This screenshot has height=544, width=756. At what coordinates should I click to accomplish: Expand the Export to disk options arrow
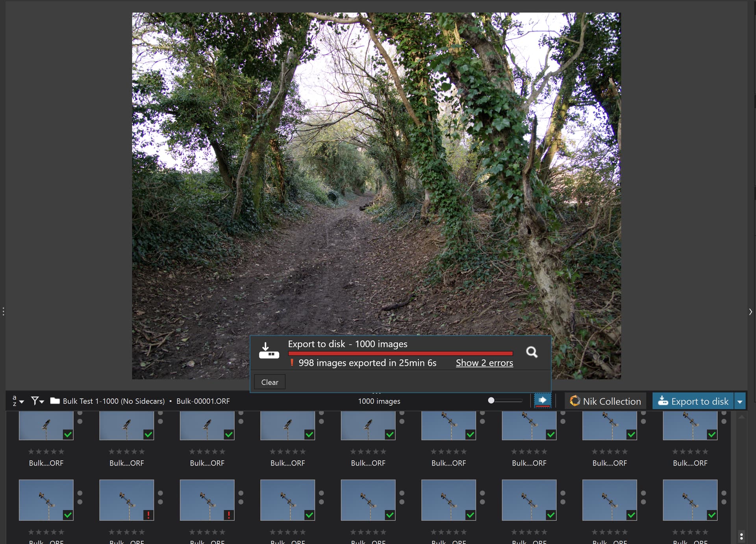pos(740,402)
